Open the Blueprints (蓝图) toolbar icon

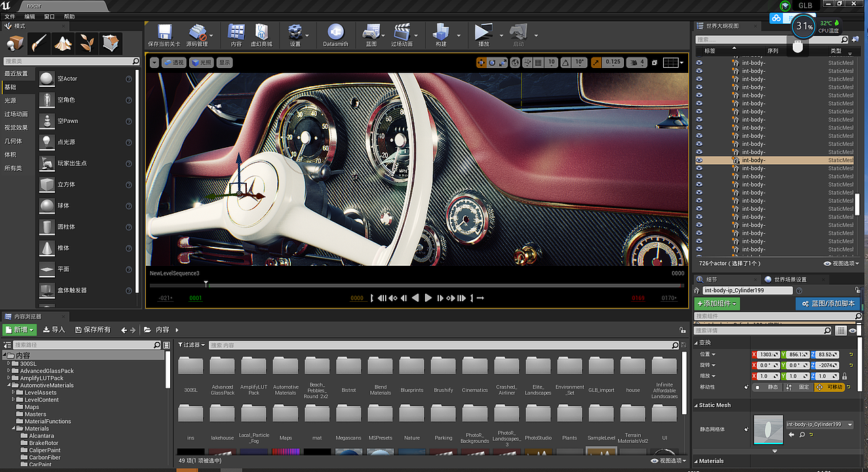pos(371,32)
